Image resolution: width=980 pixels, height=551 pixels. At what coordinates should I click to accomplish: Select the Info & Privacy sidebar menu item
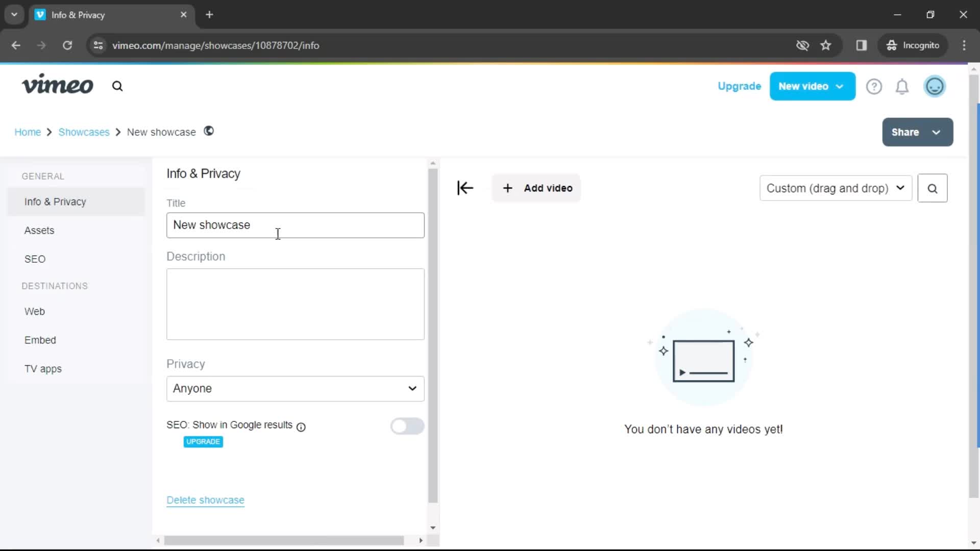(55, 201)
